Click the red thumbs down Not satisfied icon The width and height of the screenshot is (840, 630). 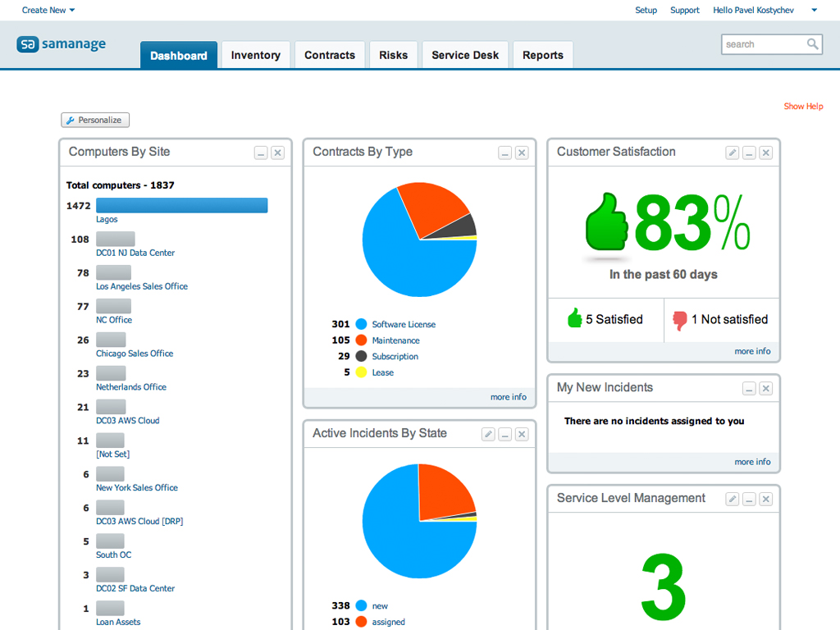[679, 319]
